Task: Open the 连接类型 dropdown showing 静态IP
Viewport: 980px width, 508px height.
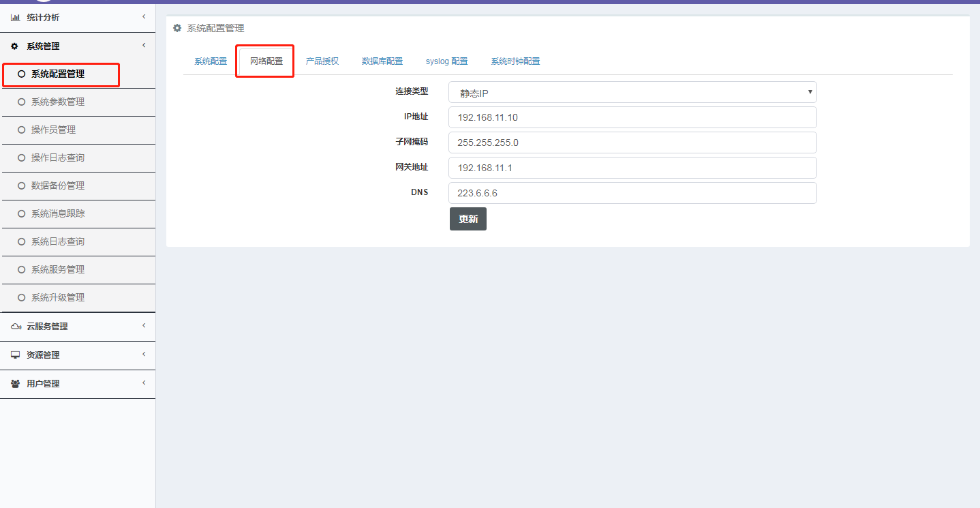Action: click(x=632, y=93)
